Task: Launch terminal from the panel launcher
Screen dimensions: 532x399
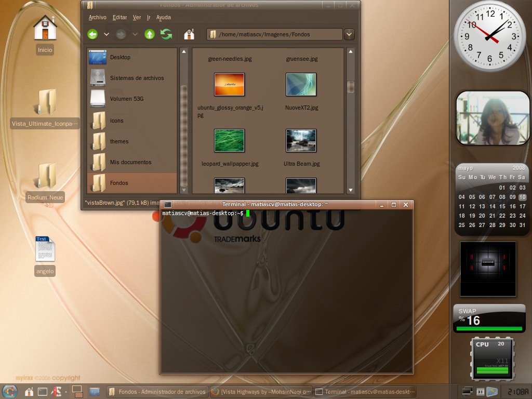Action: point(43,392)
